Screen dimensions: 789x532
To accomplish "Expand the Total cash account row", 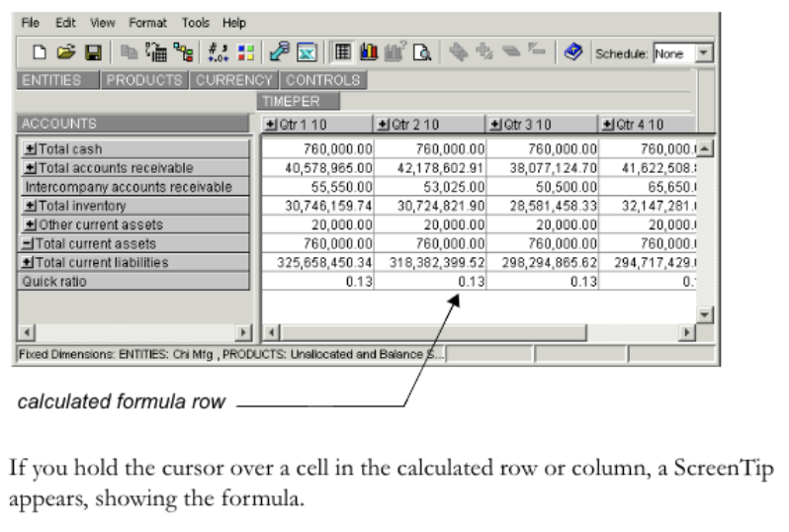I will click(30, 149).
